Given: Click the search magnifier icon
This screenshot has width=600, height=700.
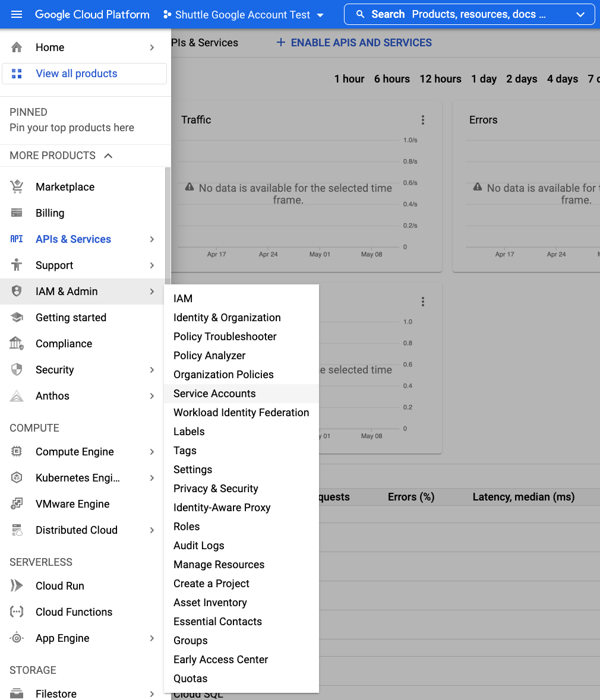Looking at the screenshot, I should tap(360, 14).
